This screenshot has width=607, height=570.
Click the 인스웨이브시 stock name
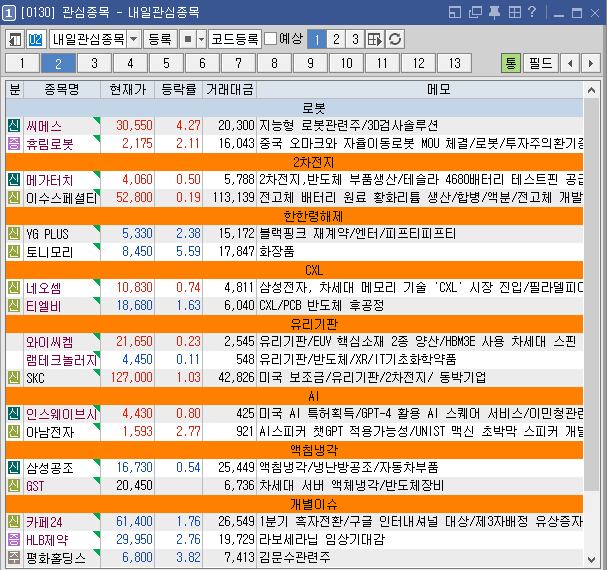pos(62,414)
